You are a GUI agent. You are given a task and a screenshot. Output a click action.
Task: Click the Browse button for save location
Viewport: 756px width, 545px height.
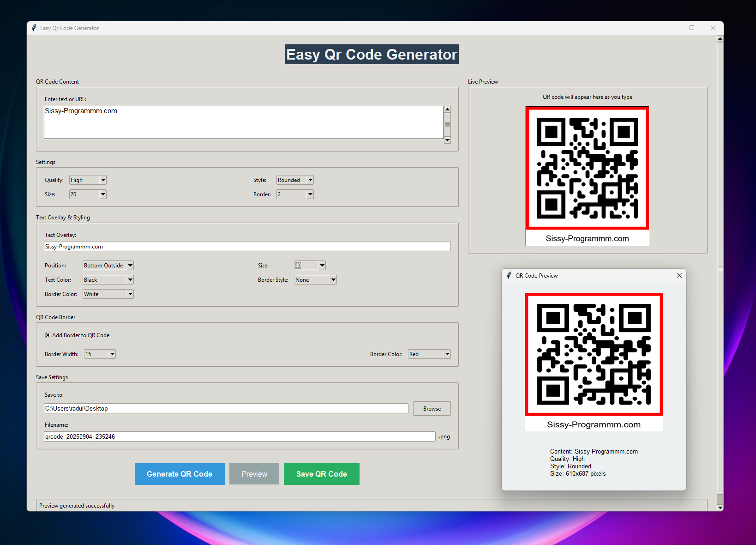432,409
